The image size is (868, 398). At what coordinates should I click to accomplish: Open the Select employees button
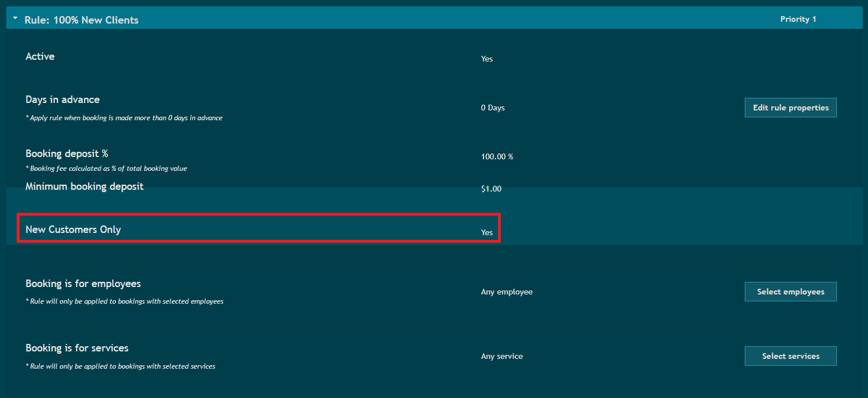click(790, 292)
